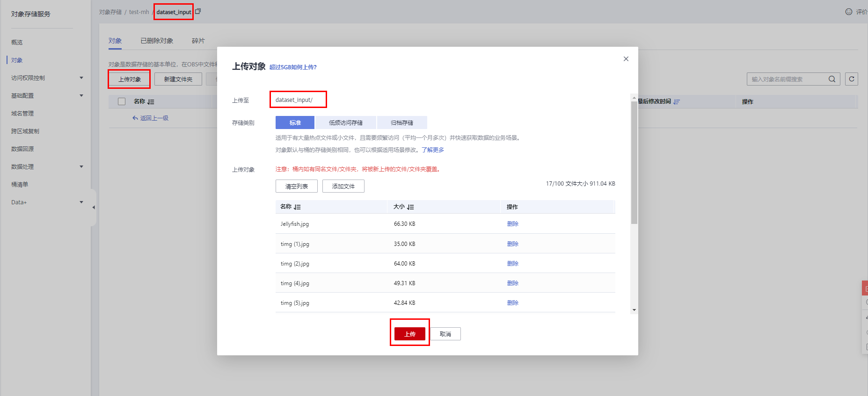The height and width of the screenshot is (396, 868).
Task: Choose the 标准 storage class
Action: [x=295, y=122]
